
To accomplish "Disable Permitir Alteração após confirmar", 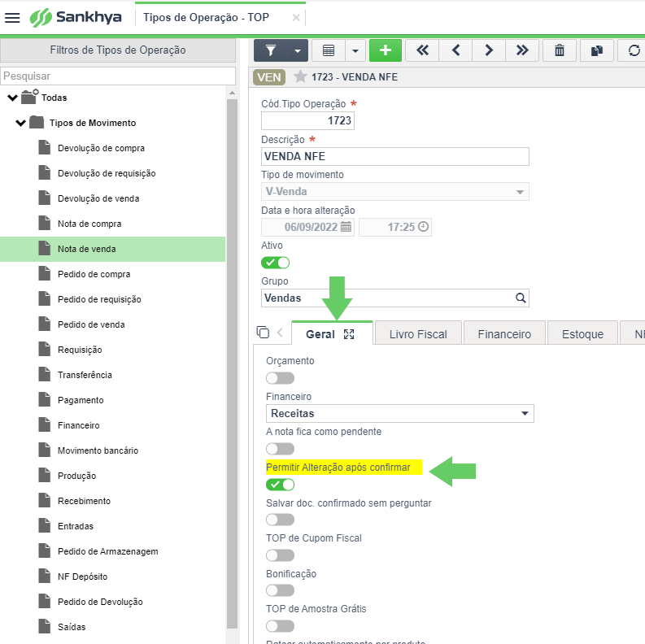I will tap(280, 485).
